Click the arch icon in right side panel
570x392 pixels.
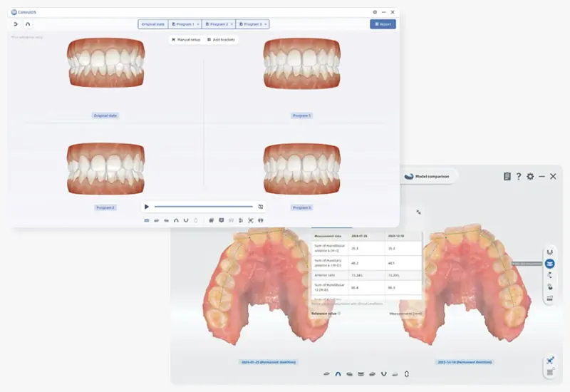(549, 252)
